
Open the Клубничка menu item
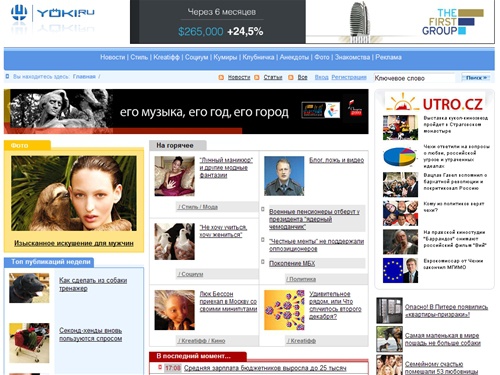click(258, 57)
